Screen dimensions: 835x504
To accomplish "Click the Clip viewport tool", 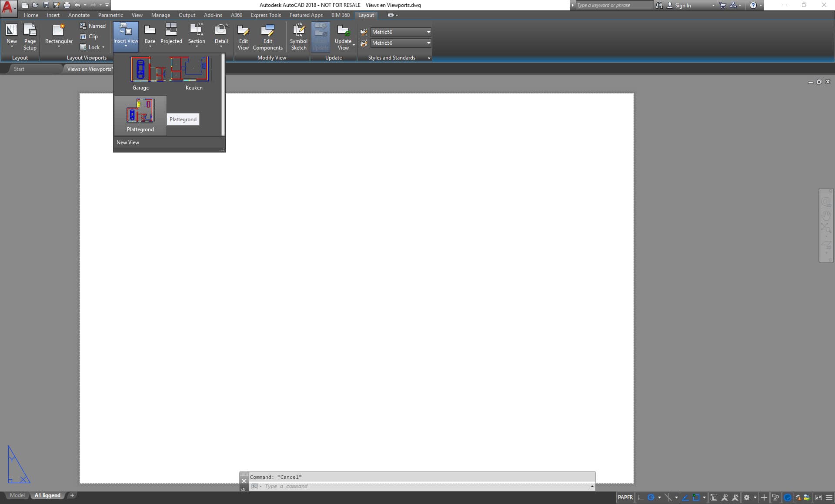I will 89,36.
